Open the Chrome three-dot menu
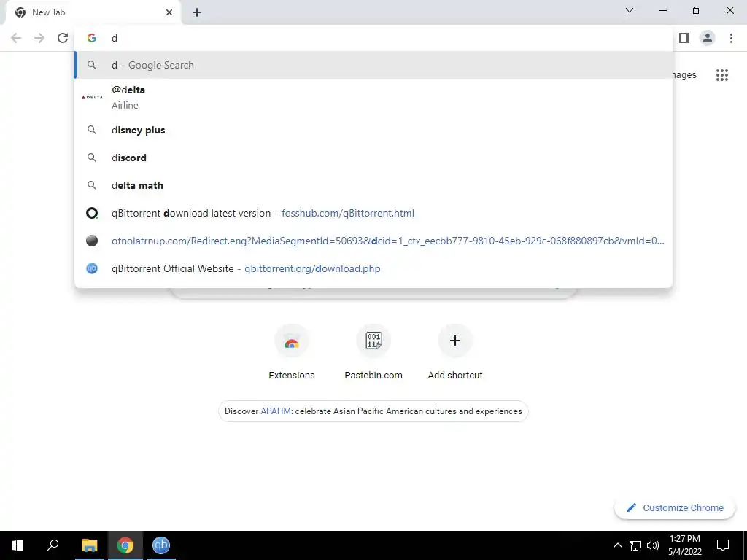Viewport: 747px width, 560px height. tap(731, 38)
